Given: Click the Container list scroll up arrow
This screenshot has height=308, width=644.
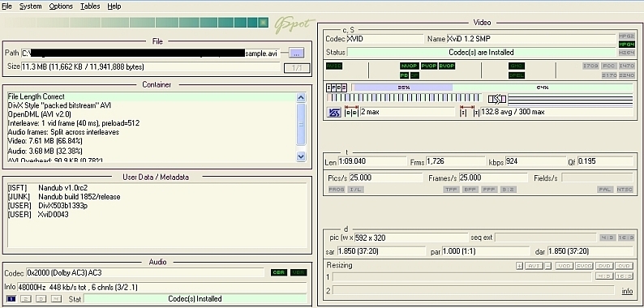Looking at the screenshot, I should [x=301, y=98].
